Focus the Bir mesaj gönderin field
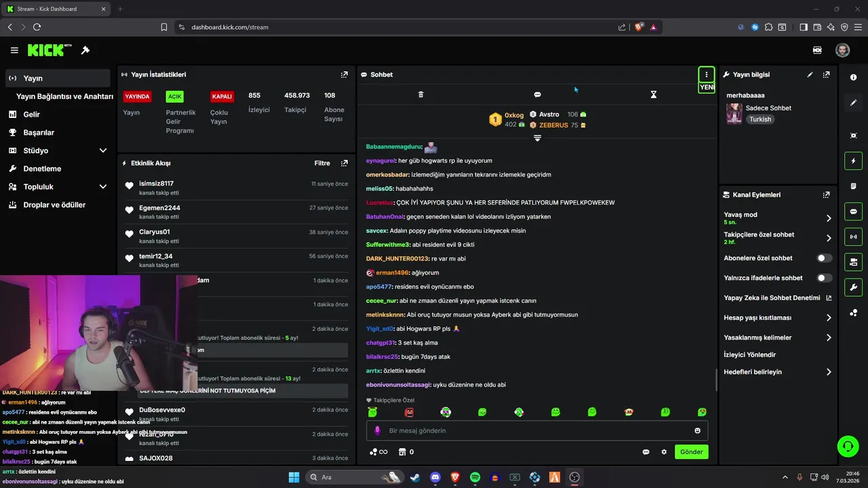 537,430
